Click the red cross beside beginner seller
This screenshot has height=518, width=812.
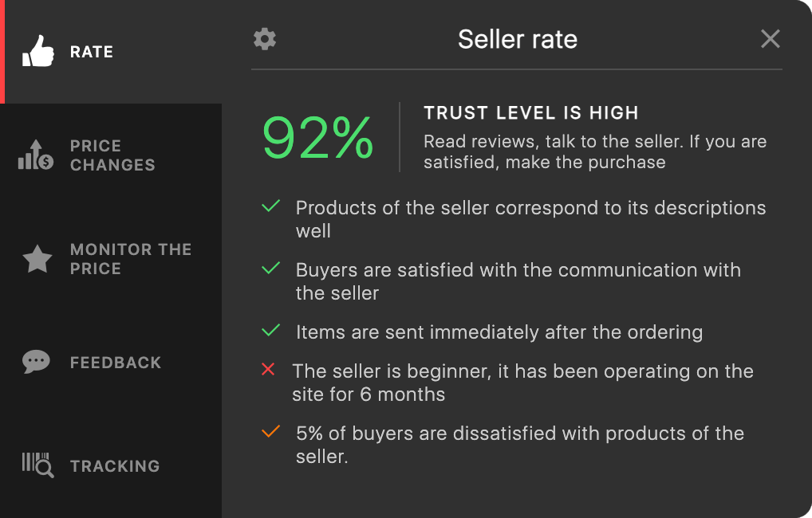[x=268, y=370]
